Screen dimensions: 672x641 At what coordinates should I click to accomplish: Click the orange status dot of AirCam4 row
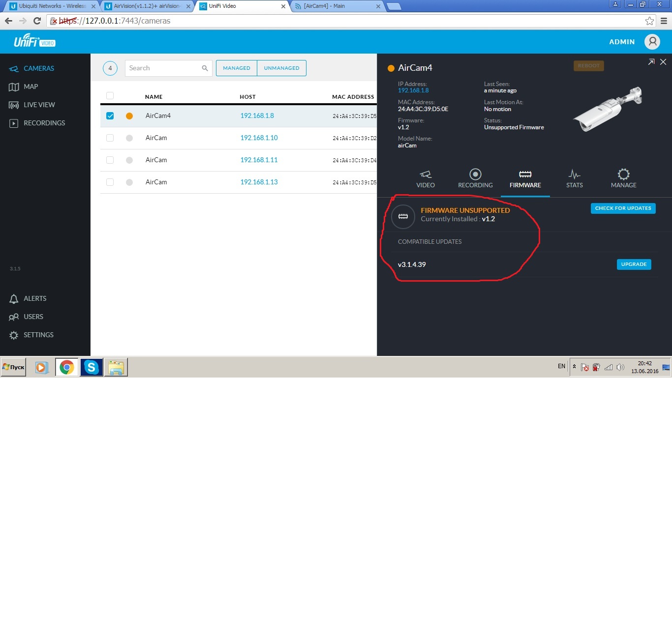(x=129, y=116)
